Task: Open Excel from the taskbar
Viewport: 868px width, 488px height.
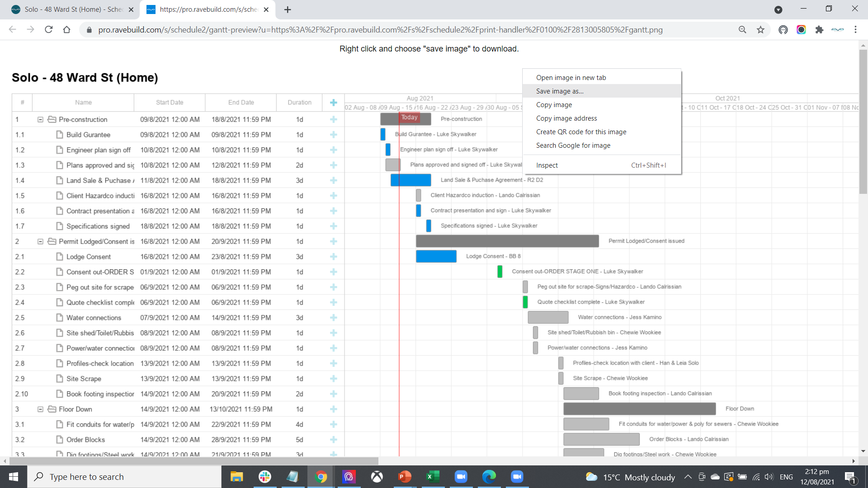Action: [433, 477]
